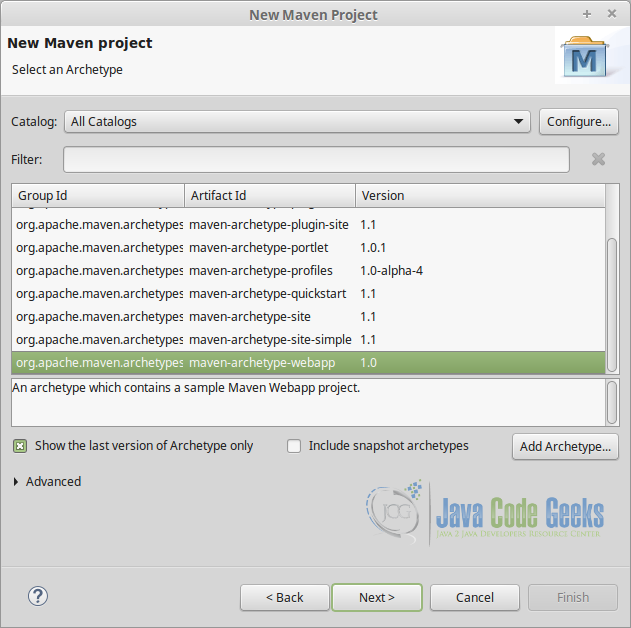Select the maven-archetype-site-simple row
This screenshot has width=631, height=628.
(x=308, y=340)
